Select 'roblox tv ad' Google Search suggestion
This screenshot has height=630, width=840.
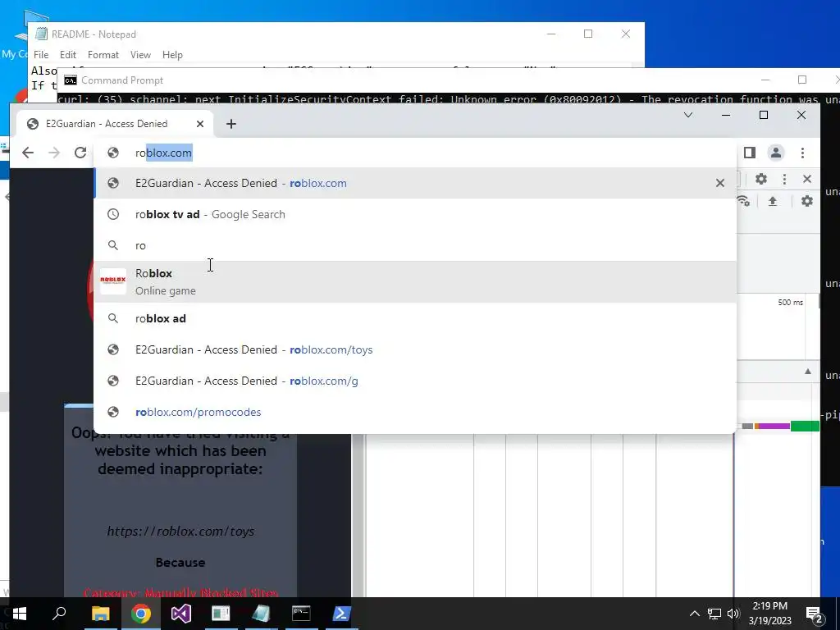click(x=415, y=214)
